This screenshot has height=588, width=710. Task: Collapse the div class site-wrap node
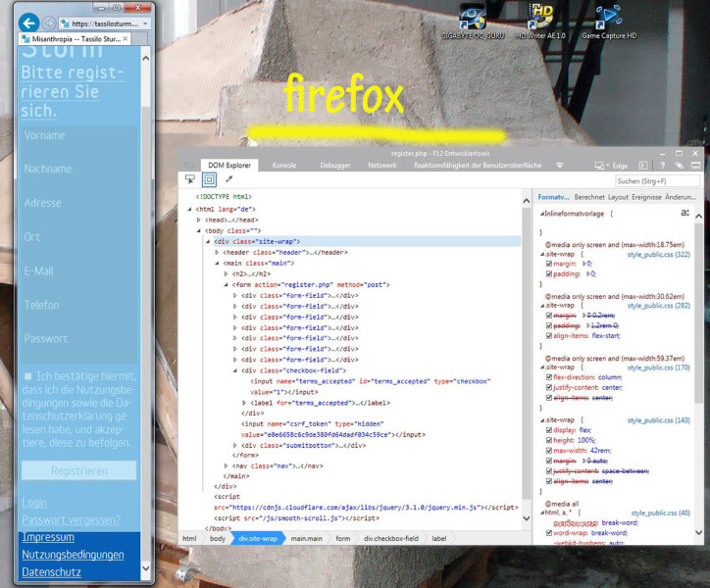[208, 242]
